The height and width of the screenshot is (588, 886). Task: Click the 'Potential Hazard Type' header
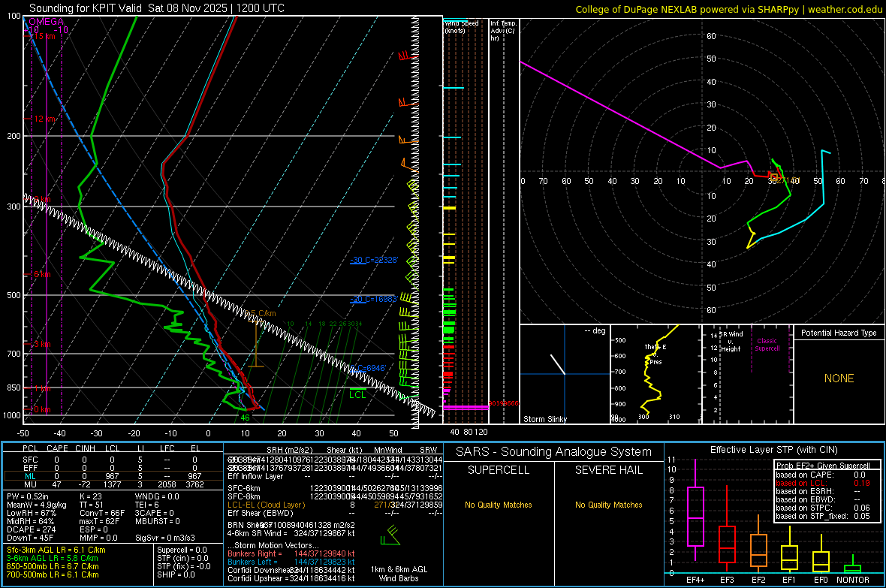(839, 333)
